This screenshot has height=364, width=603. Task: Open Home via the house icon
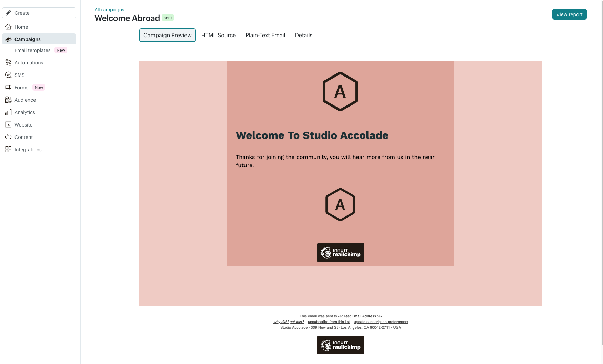coord(8,27)
